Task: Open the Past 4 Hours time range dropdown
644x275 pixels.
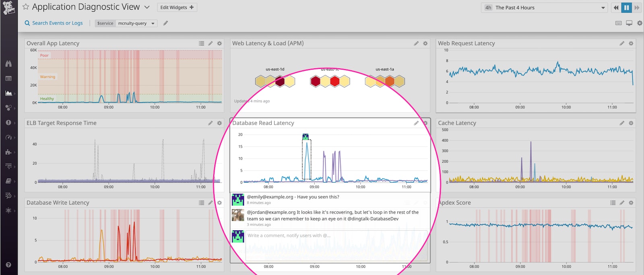Action: [544, 8]
